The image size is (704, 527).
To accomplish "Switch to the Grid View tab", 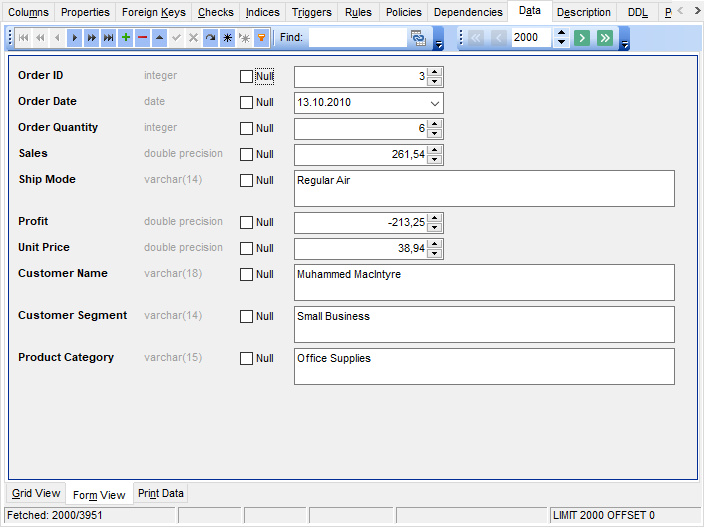I will [36, 494].
